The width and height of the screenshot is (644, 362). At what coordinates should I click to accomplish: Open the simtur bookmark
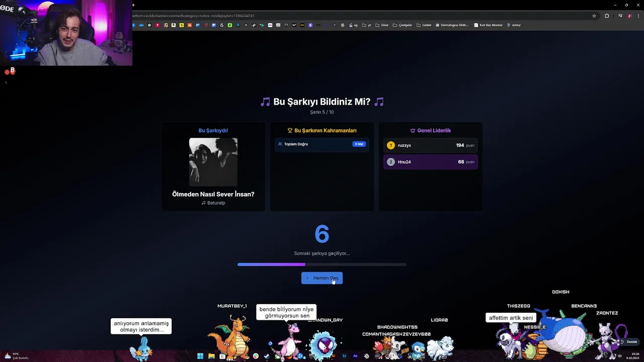[514, 25]
